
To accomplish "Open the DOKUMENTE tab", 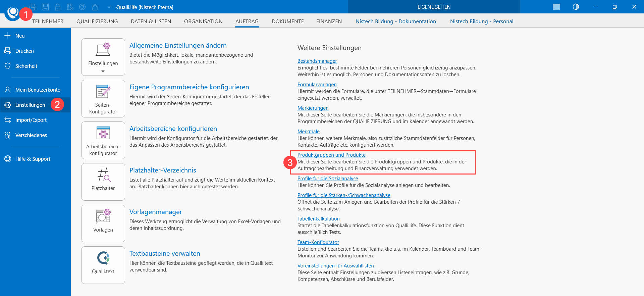I will click(288, 21).
